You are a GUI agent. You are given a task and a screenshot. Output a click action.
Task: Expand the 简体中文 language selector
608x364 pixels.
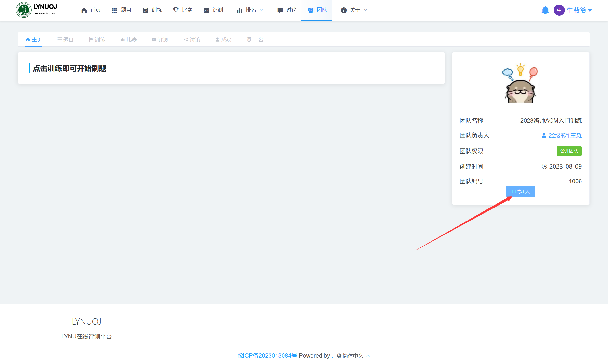coord(353,356)
